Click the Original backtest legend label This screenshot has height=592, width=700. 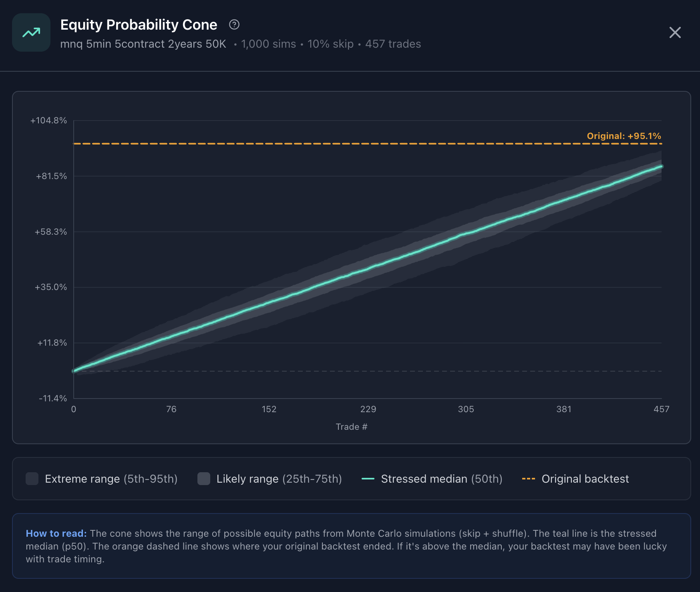tap(585, 479)
